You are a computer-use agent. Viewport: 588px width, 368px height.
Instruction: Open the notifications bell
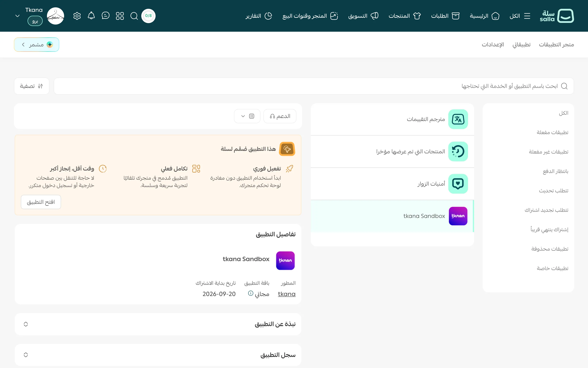coord(91,16)
